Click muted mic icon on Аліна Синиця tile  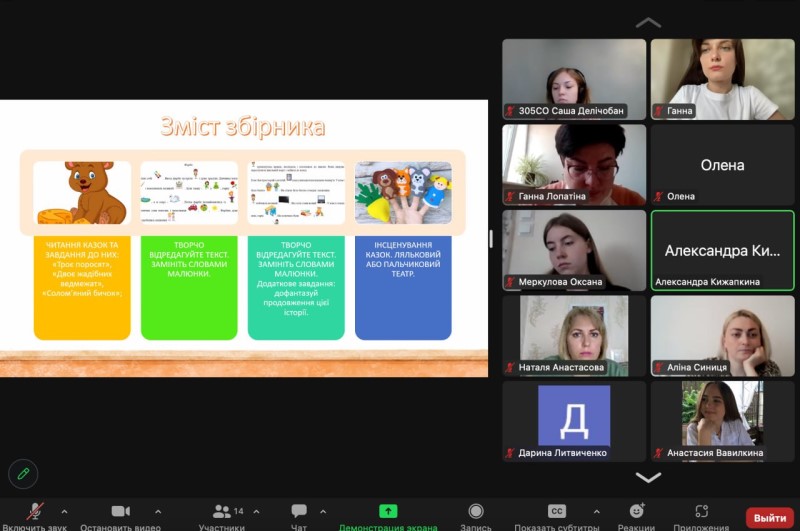[658, 367]
